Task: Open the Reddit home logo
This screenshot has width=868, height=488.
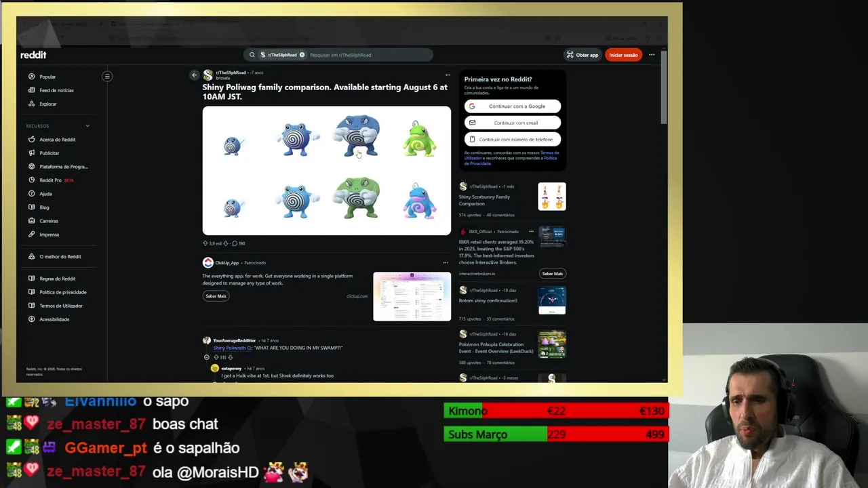Action: tap(33, 55)
